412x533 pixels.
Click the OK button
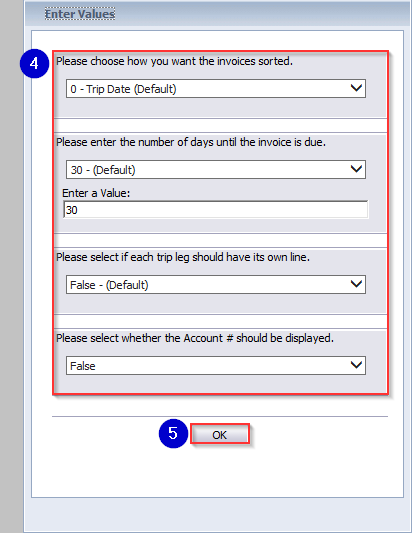(220, 434)
